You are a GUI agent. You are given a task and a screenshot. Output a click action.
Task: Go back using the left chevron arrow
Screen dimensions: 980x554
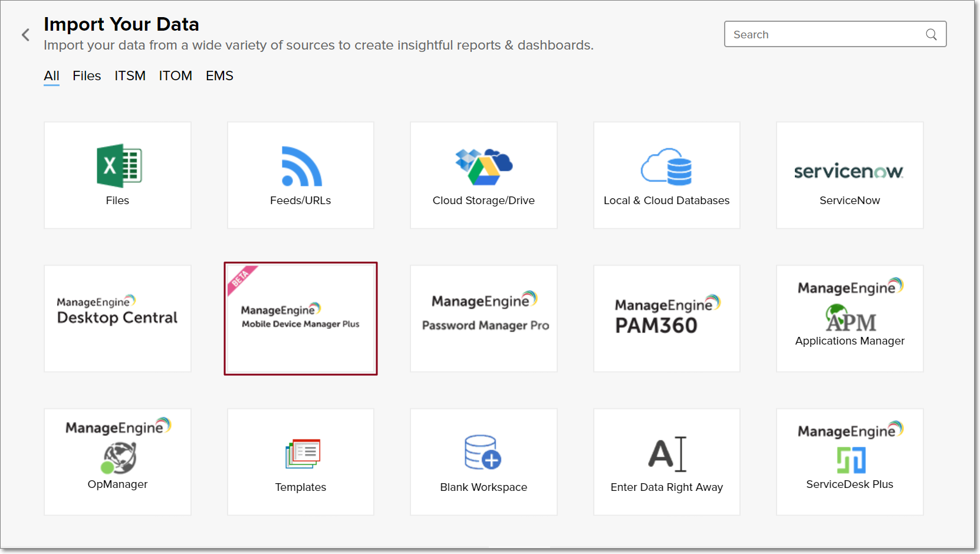tap(25, 35)
